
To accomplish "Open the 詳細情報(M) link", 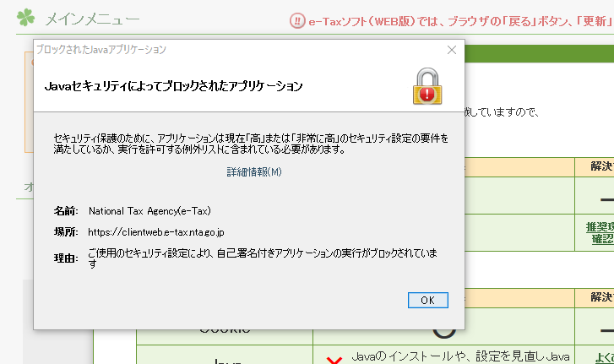I will tap(254, 171).
